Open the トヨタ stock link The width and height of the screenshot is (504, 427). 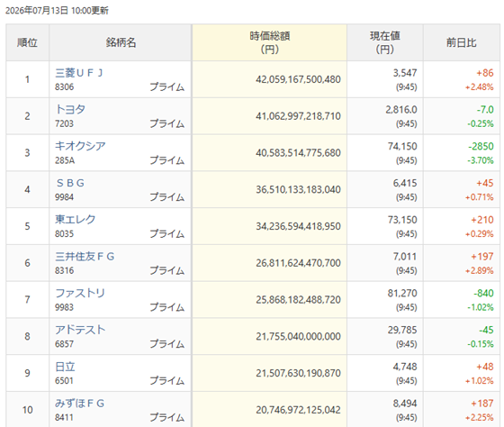tap(70, 109)
